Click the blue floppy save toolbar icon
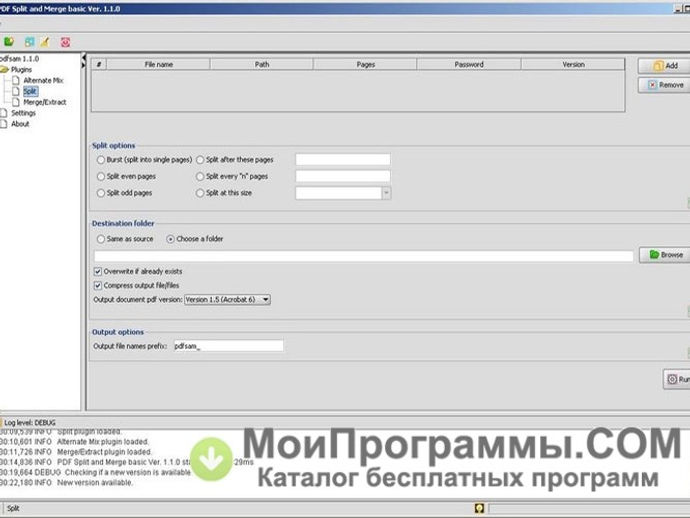This screenshot has height=518, width=690. 29,42
